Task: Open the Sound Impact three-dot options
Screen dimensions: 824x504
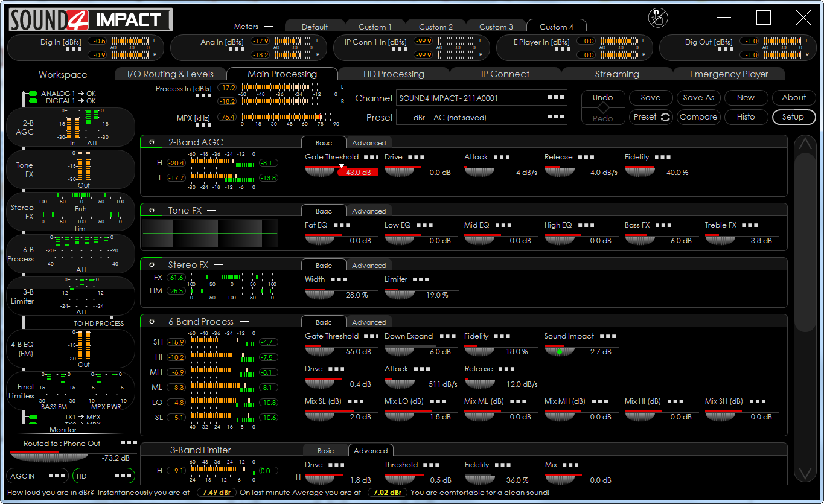Action: coord(608,336)
